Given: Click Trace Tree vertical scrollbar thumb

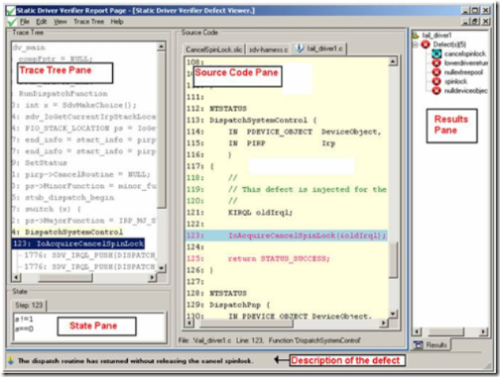Looking at the screenshot, I should (161, 129).
